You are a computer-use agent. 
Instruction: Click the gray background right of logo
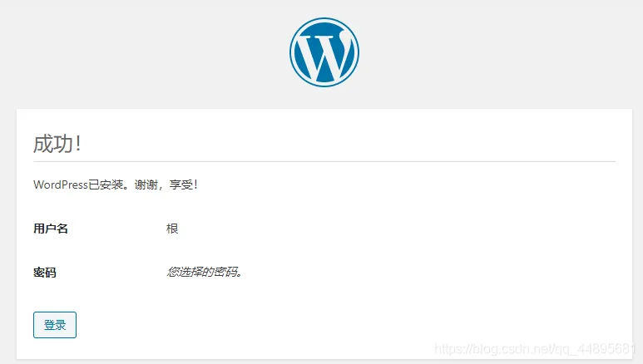click(499, 52)
